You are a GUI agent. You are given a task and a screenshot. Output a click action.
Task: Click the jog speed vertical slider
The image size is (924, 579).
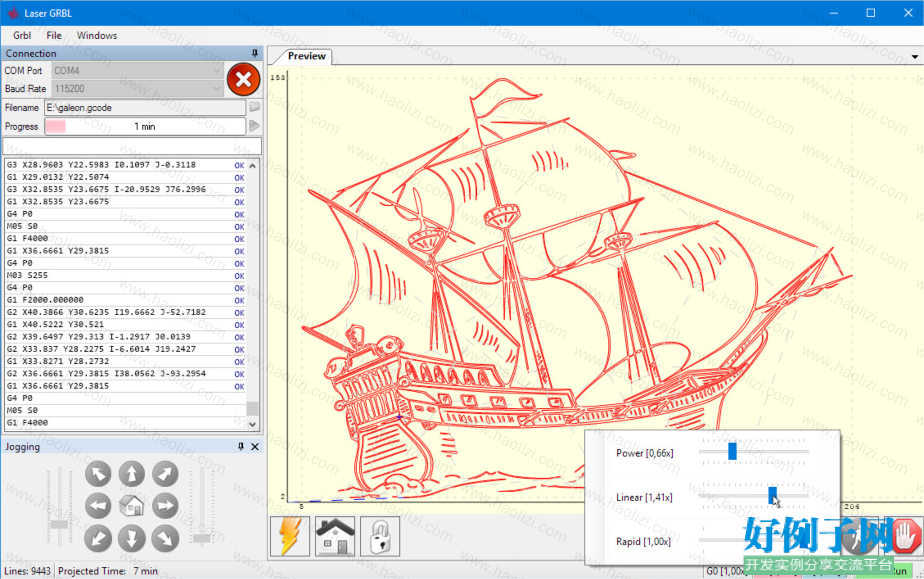pos(59,525)
